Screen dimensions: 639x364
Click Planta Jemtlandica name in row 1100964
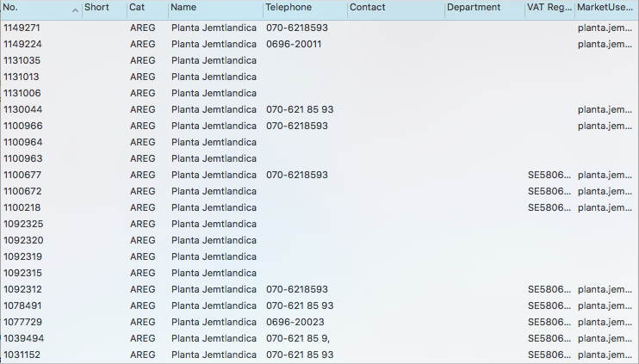tap(214, 142)
